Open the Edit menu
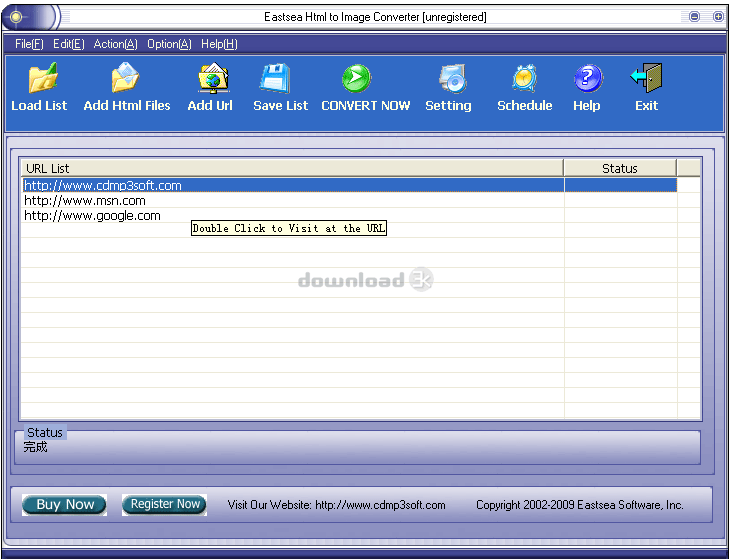 pos(68,44)
